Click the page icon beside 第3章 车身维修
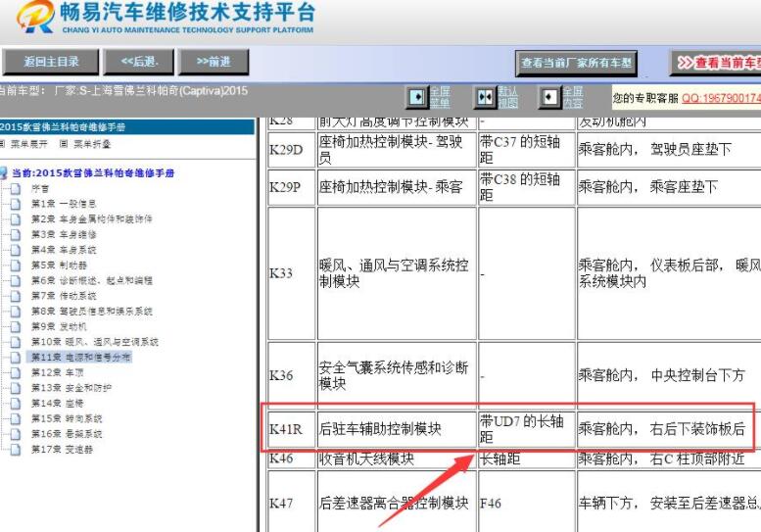 click(x=16, y=235)
